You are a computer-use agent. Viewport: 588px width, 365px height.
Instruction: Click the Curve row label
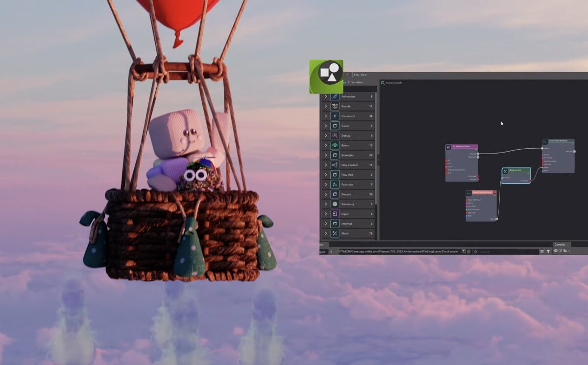click(x=345, y=126)
